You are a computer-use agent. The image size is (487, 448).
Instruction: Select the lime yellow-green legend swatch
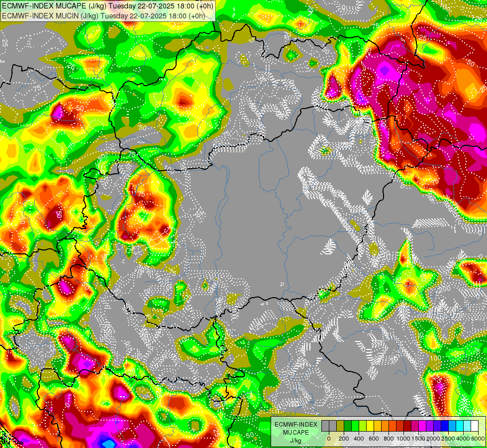(x=363, y=426)
